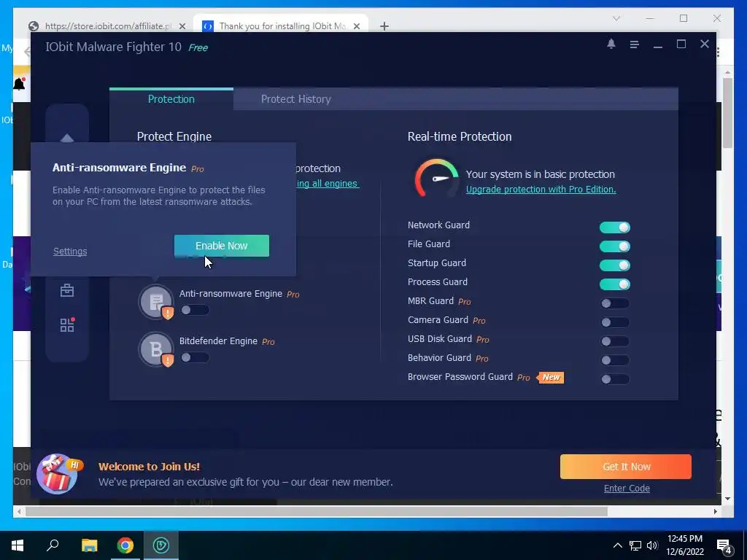Disable Process Guard switch
Viewport: 747px width, 560px height.
(614, 284)
